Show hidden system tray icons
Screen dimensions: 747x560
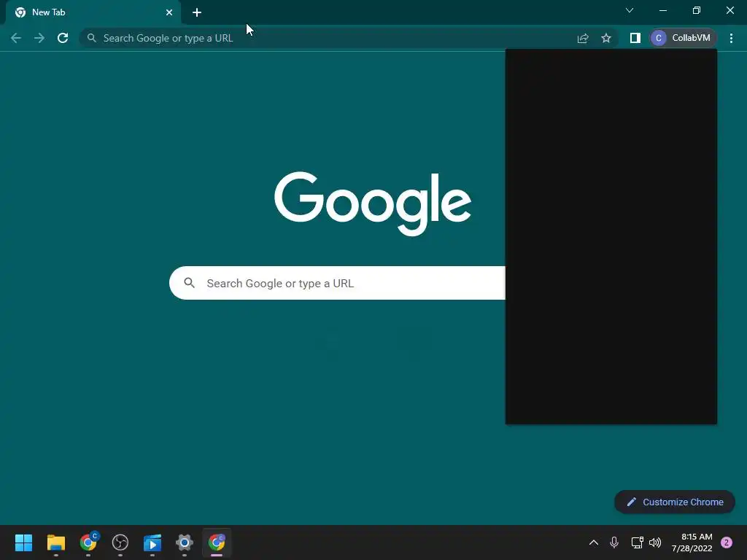point(594,542)
